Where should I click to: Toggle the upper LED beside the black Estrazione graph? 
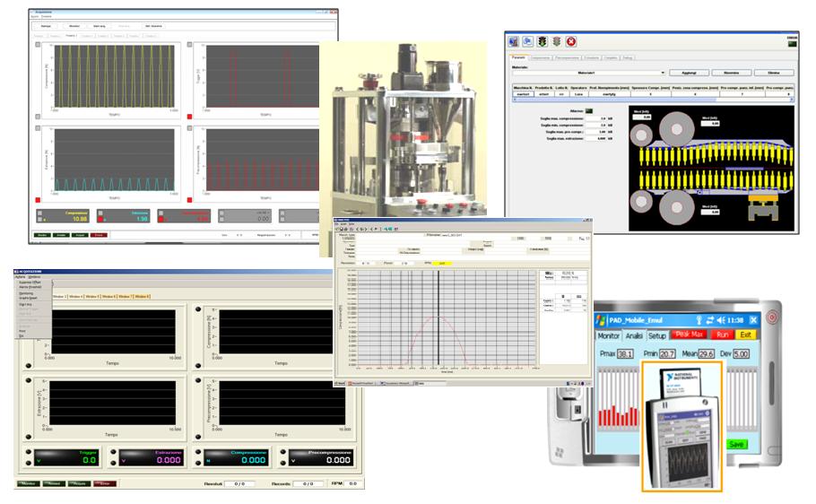(x=28, y=380)
